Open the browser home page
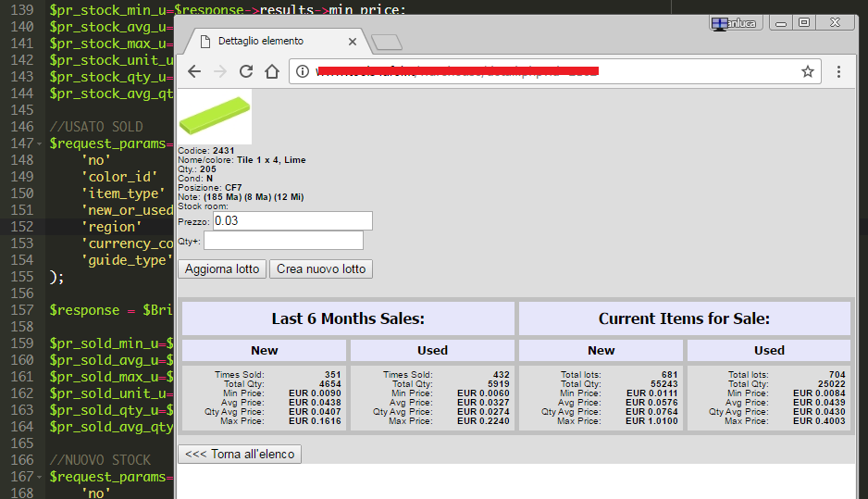 tap(272, 71)
